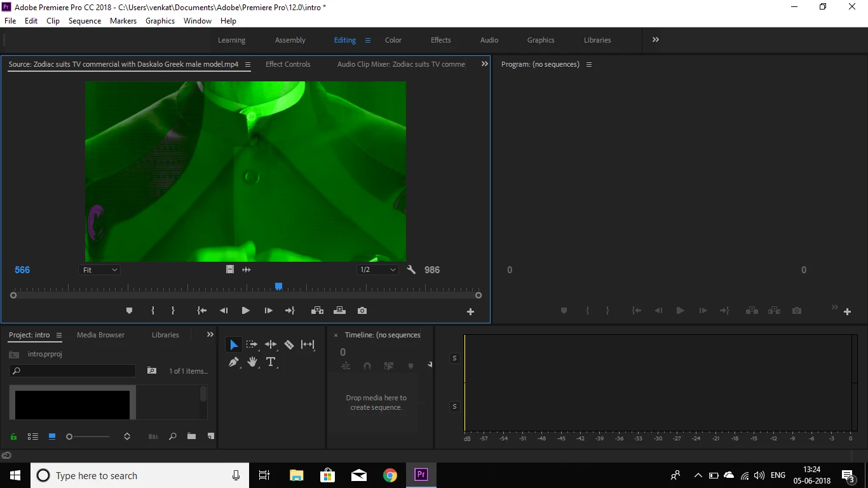The width and height of the screenshot is (868, 488).
Task: Select the Selection tool arrow
Action: tap(234, 344)
